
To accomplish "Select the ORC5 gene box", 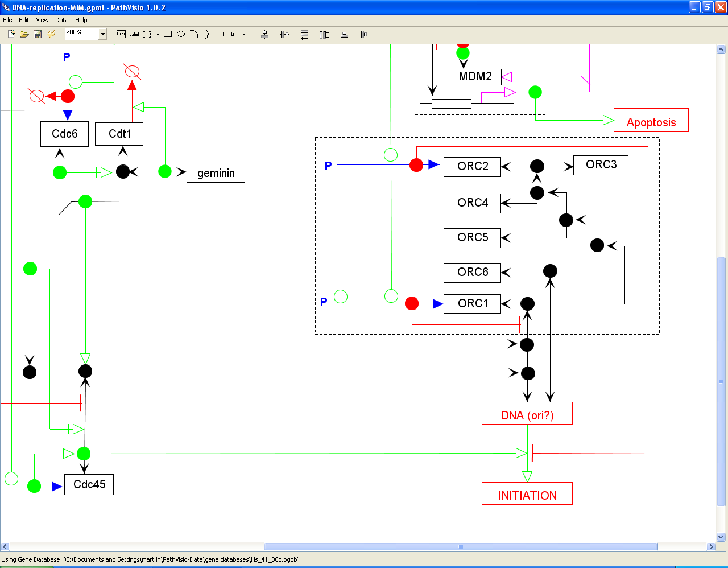I will [x=473, y=238].
